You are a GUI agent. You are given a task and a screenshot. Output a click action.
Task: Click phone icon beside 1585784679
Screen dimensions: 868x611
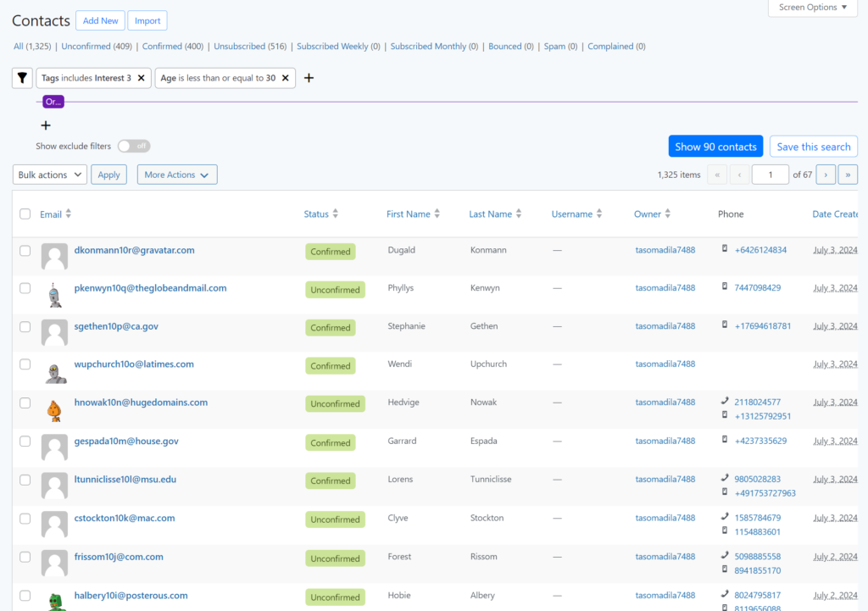(724, 517)
